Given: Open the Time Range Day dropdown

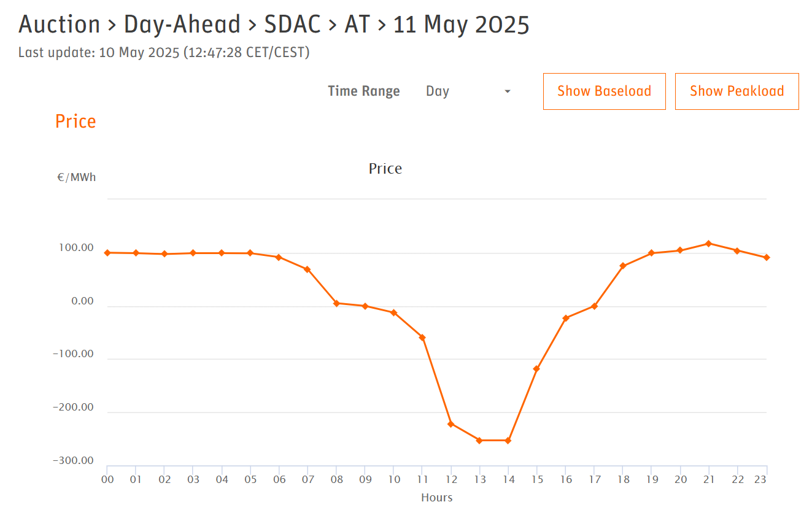Looking at the screenshot, I should point(468,91).
